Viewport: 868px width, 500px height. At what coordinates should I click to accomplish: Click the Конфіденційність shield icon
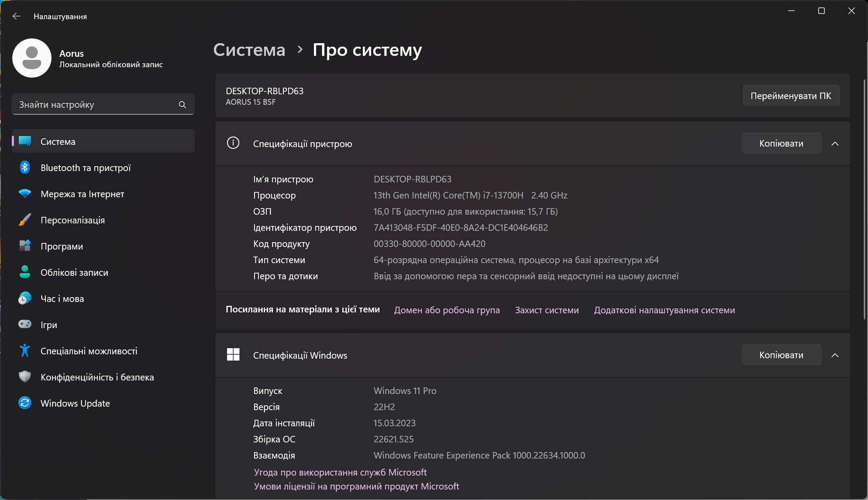(25, 377)
